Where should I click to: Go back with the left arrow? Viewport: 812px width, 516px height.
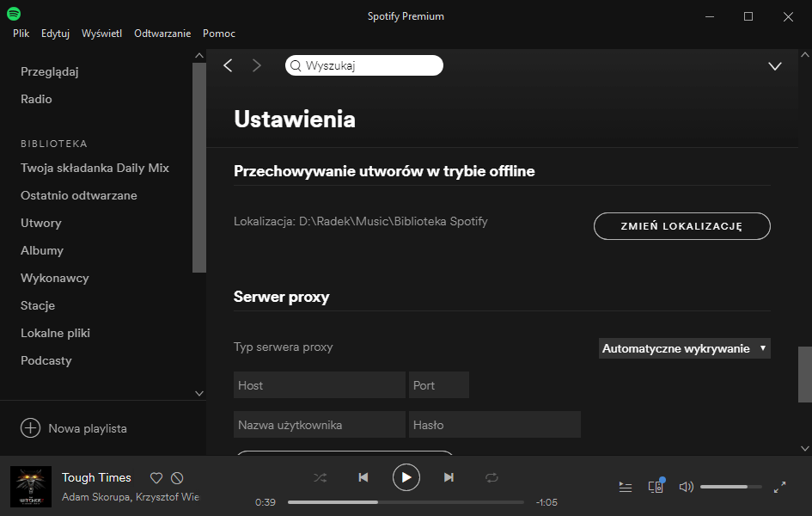(x=228, y=65)
